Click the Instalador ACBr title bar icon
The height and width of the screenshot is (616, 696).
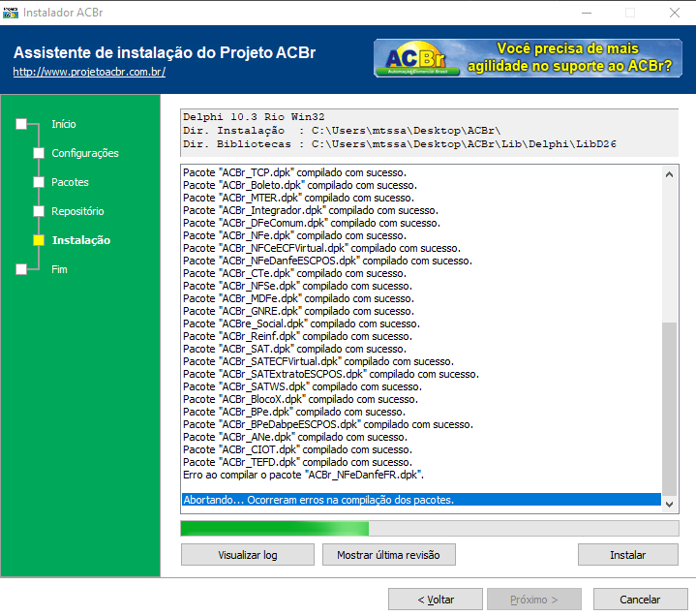point(11,13)
